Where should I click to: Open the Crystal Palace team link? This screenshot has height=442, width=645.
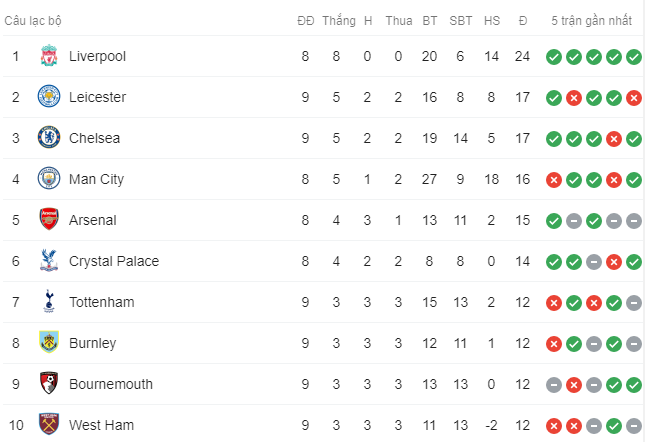click(x=114, y=261)
